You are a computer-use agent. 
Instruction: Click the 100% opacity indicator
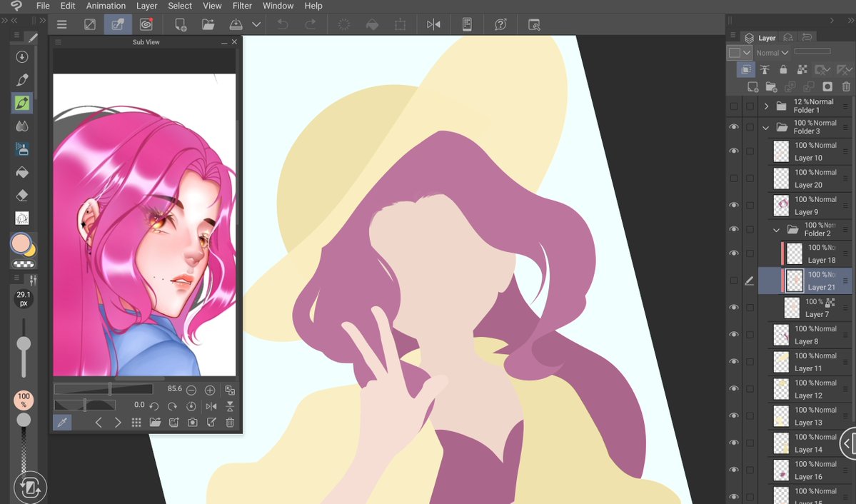click(x=24, y=400)
